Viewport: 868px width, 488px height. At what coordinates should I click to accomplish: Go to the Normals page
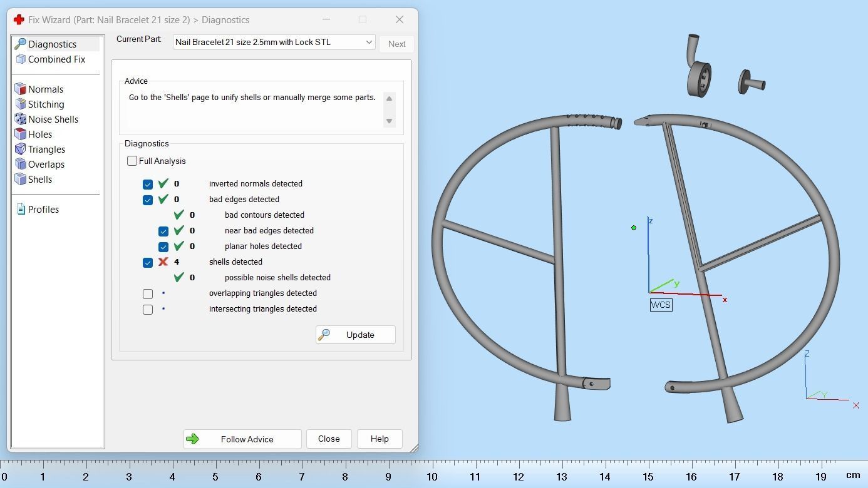[x=46, y=89]
